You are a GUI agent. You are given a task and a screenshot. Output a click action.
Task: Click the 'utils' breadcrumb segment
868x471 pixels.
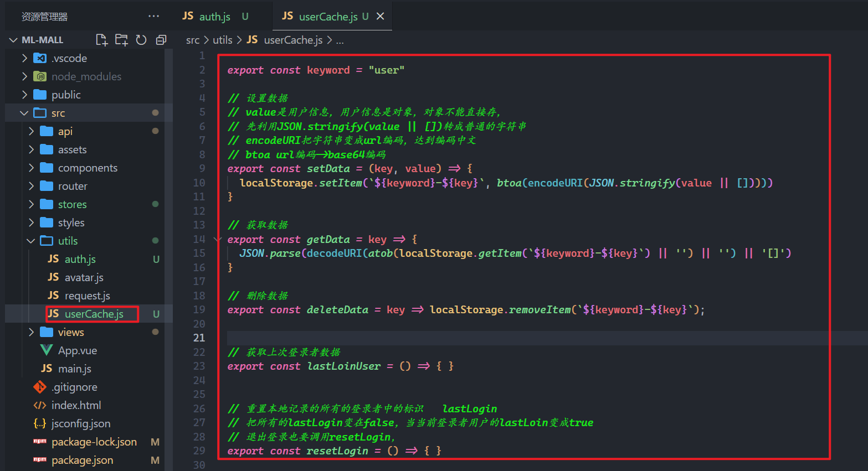223,40
